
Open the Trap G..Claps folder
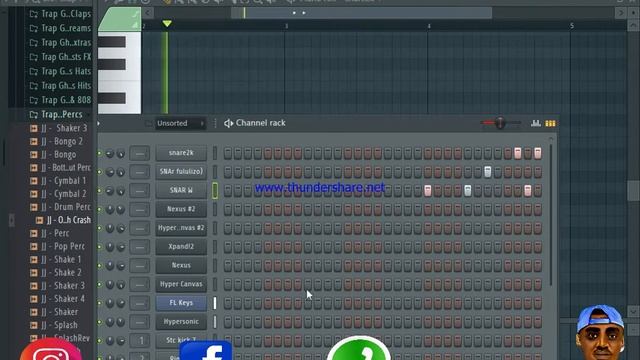(x=60, y=14)
